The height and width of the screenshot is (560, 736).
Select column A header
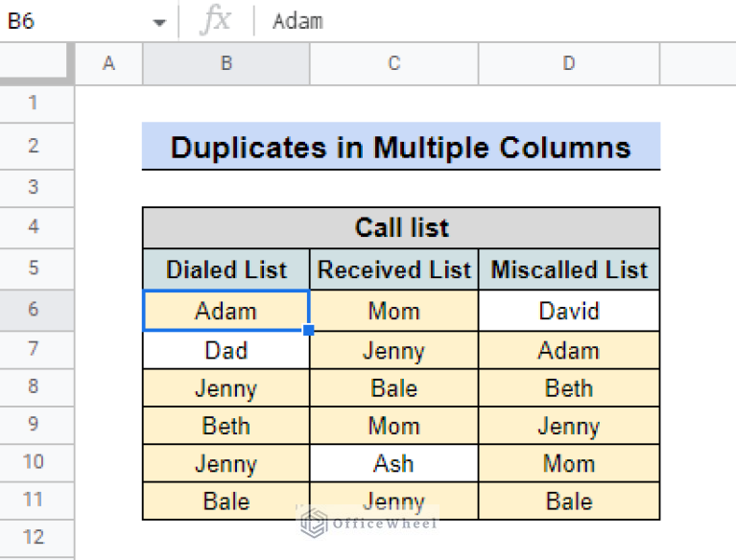[108, 63]
